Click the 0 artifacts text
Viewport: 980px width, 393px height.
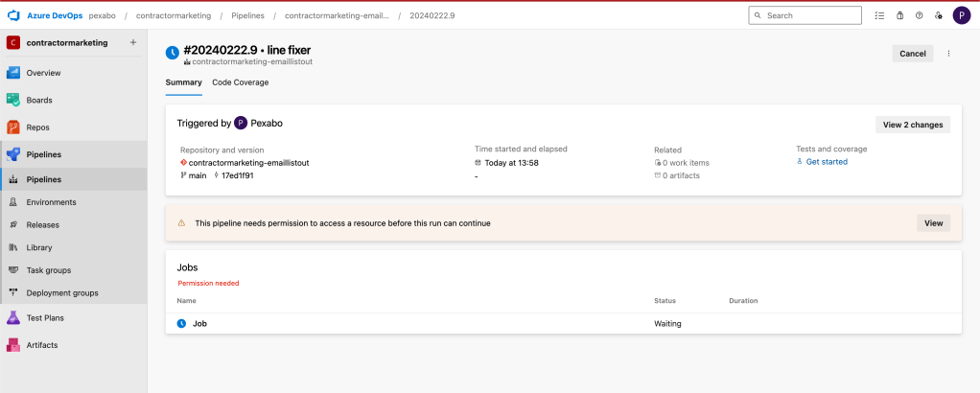click(x=681, y=175)
